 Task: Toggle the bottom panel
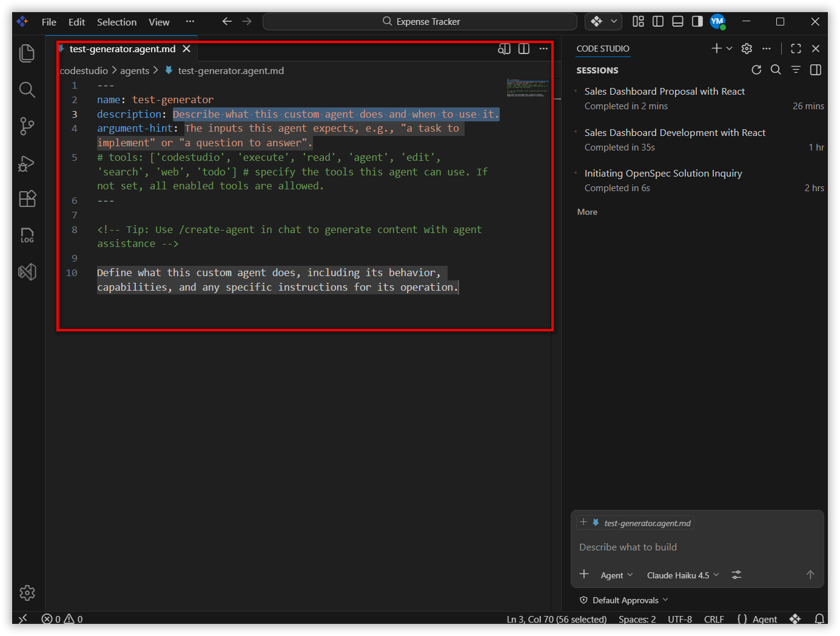pyautogui.click(x=678, y=21)
